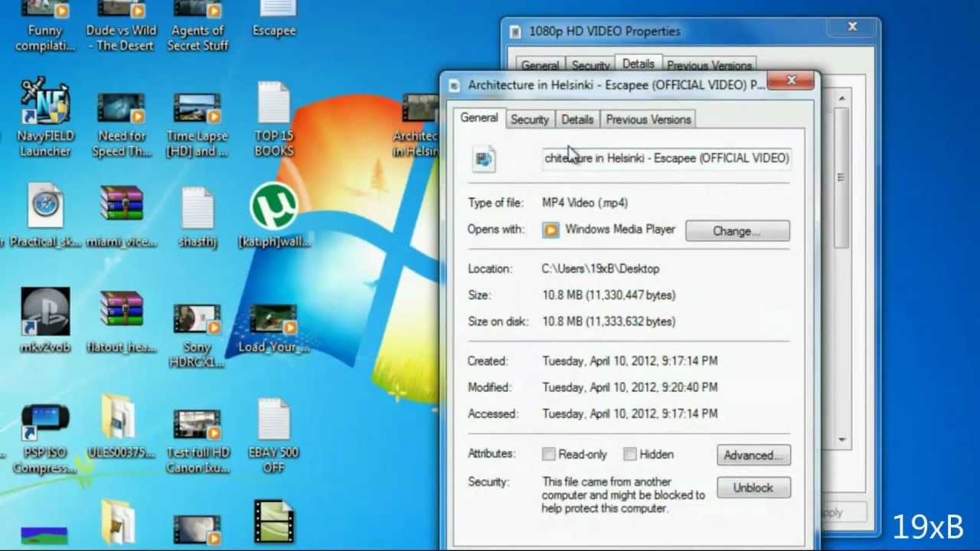The width and height of the screenshot is (980, 551).
Task: Click the Practical_sk Safari document icon
Action: (x=45, y=205)
